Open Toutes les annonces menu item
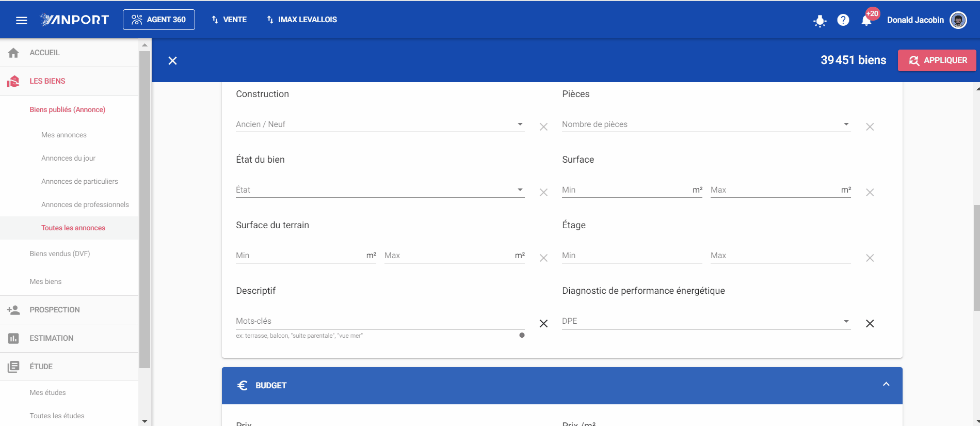 pyautogui.click(x=73, y=228)
